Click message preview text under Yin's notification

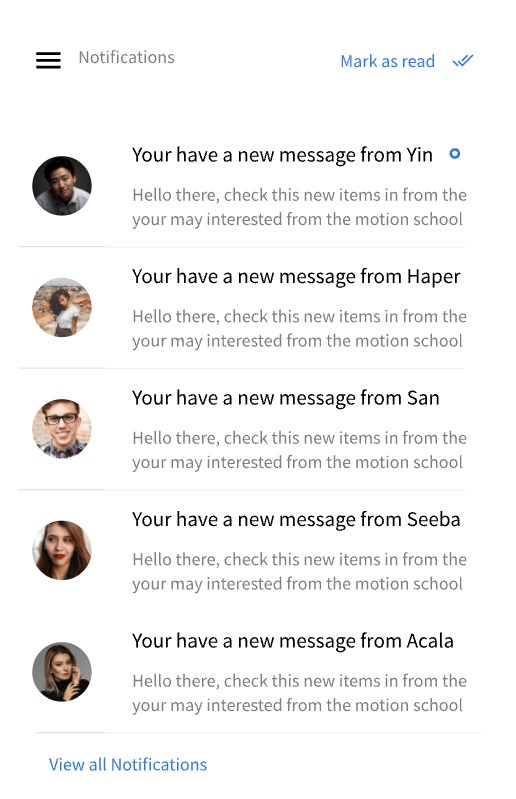(x=300, y=207)
